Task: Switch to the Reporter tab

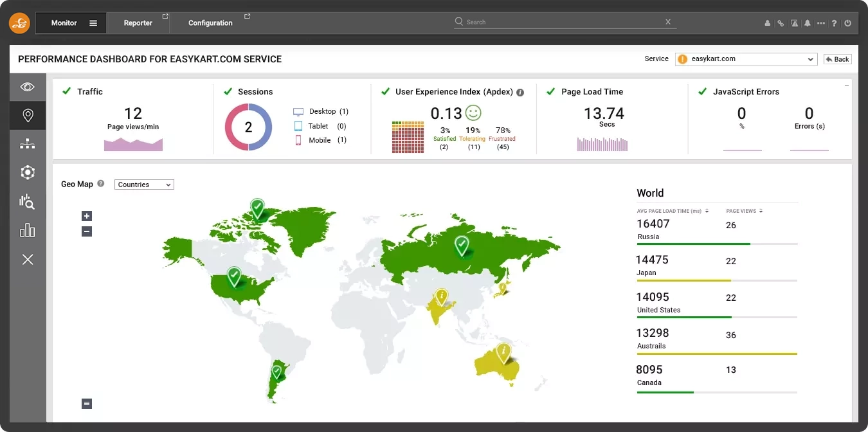Action: pyautogui.click(x=138, y=23)
